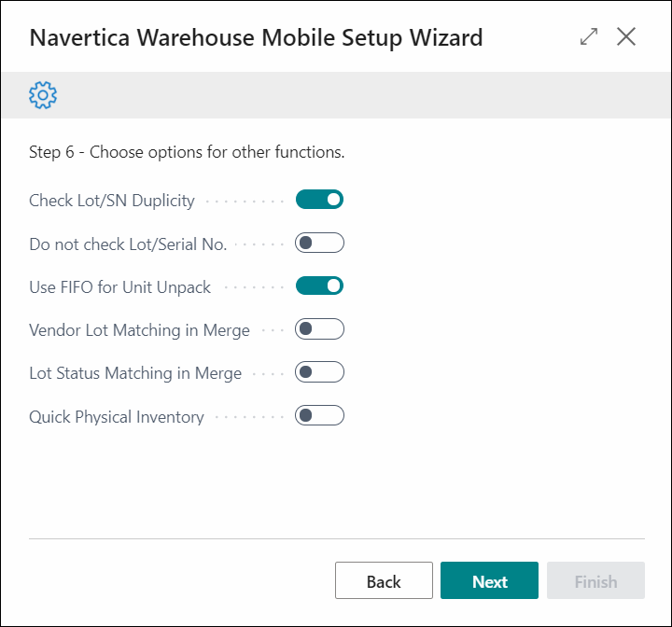The width and height of the screenshot is (672, 627).
Task: Select the Step 6 instruction text
Action: point(187,152)
